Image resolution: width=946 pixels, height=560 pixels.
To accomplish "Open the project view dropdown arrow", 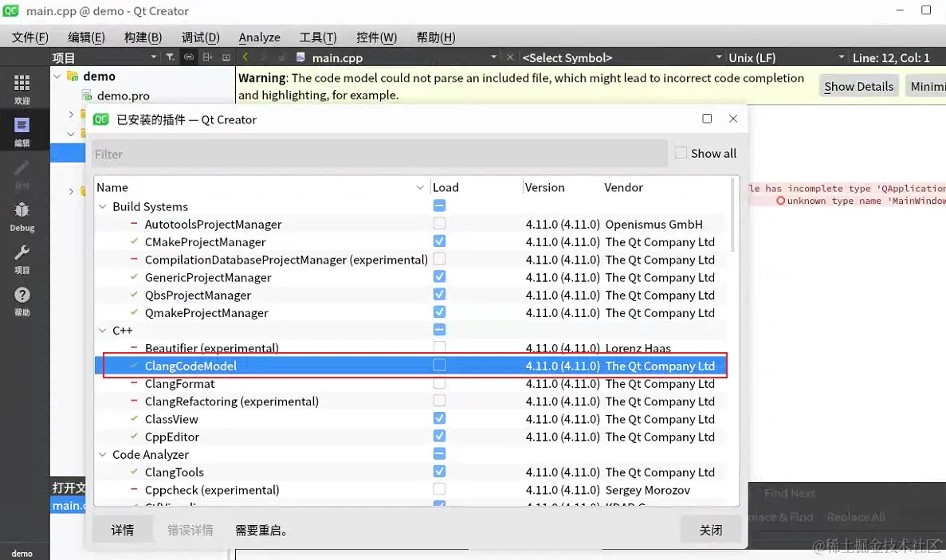I will pyautogui.click(x=154, y=57).
